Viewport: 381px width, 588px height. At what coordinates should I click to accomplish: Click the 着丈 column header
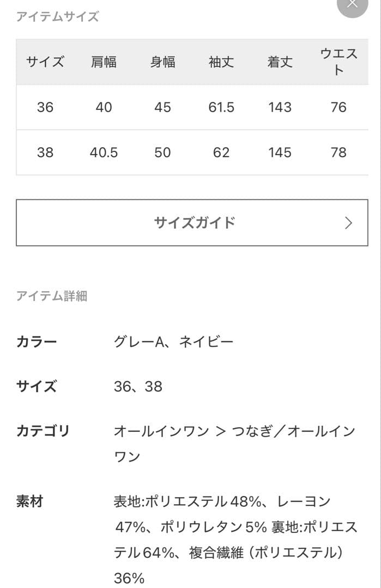[280, 62]
